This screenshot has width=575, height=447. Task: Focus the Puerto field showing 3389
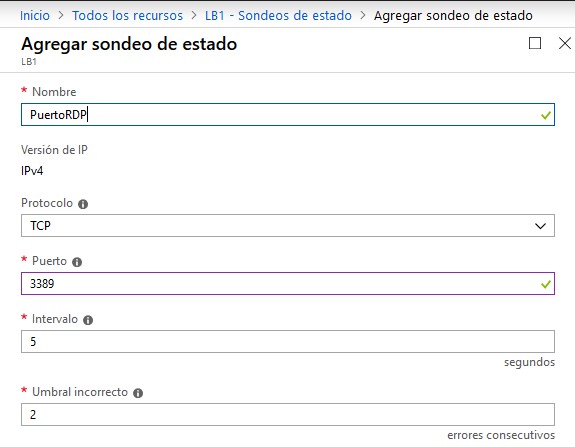click(x=288, y=283)
